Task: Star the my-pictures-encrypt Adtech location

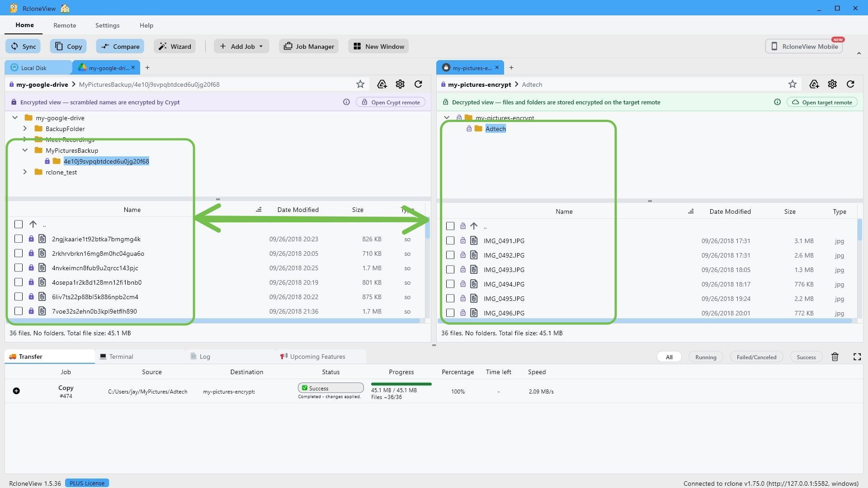Action: coord(793,84)
